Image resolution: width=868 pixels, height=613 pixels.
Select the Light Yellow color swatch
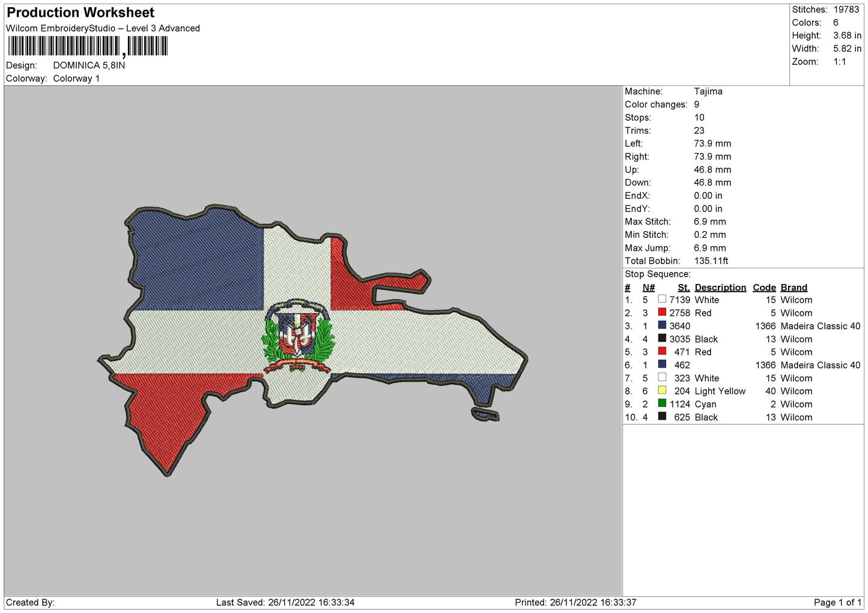662,390
